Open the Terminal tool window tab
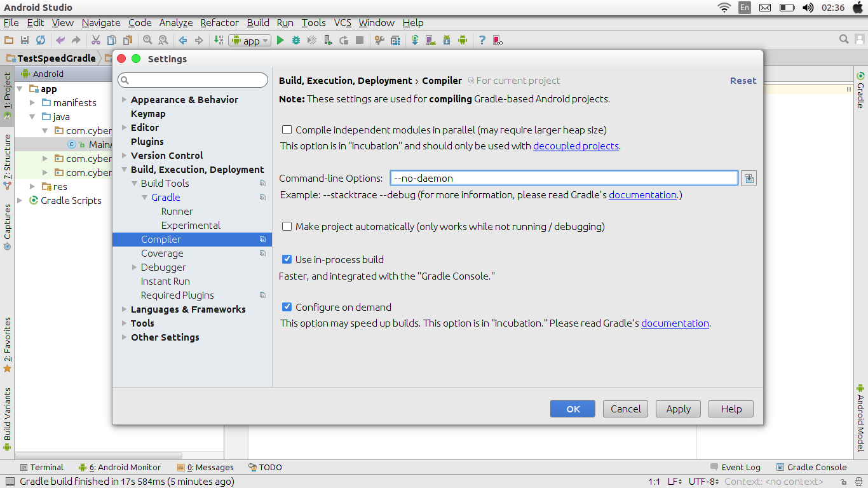Viewport: 868px width, 488px height. pos(41,467)
